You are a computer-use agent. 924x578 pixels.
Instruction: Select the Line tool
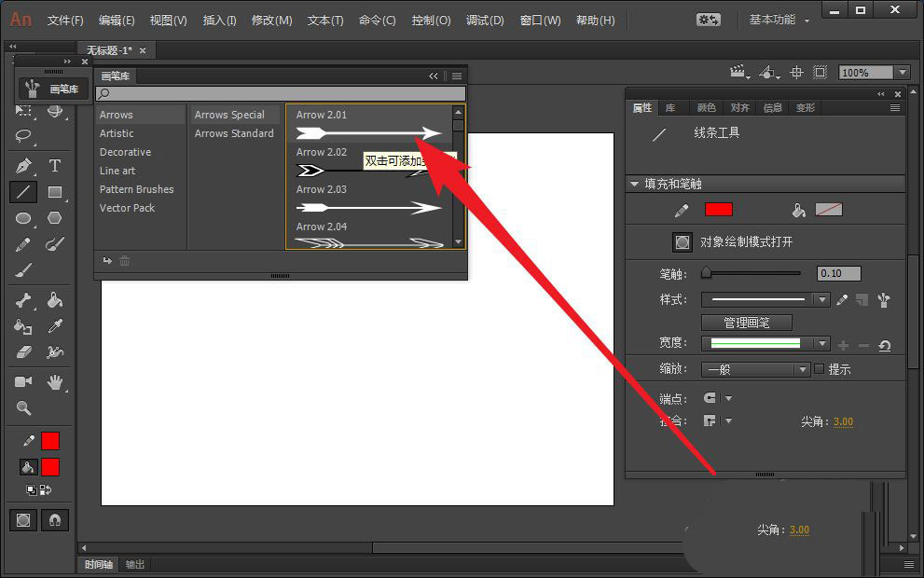pyautogui.click(x=23, y=192)
